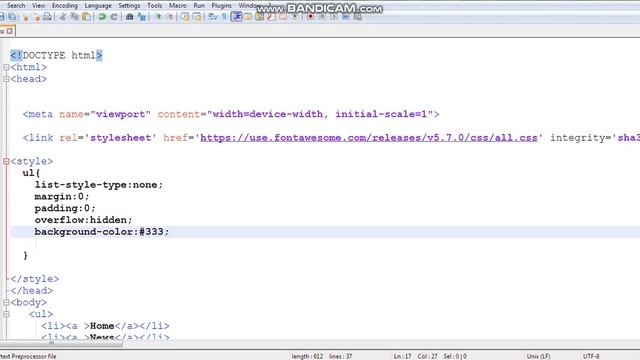The height and width of the screenshot is (360, 640).
Task: Toggle the Function List icon
Action: (271, 17)
